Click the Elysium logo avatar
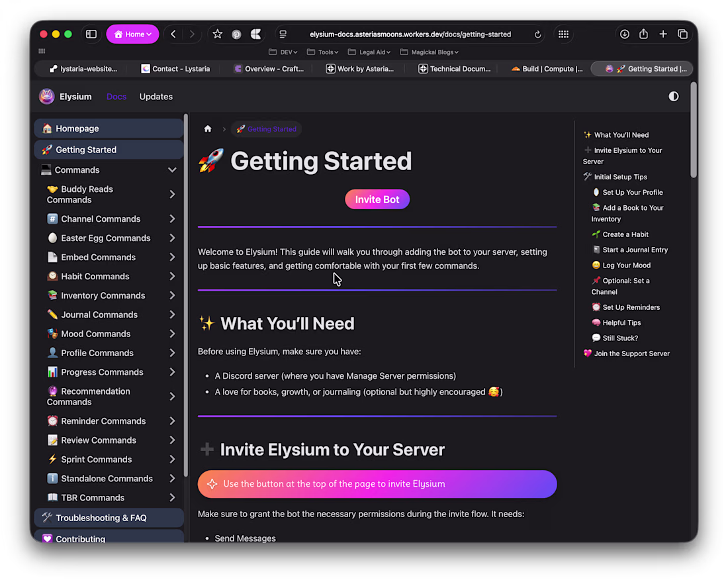Screen dimensions: 728x582 coord(46,96)
